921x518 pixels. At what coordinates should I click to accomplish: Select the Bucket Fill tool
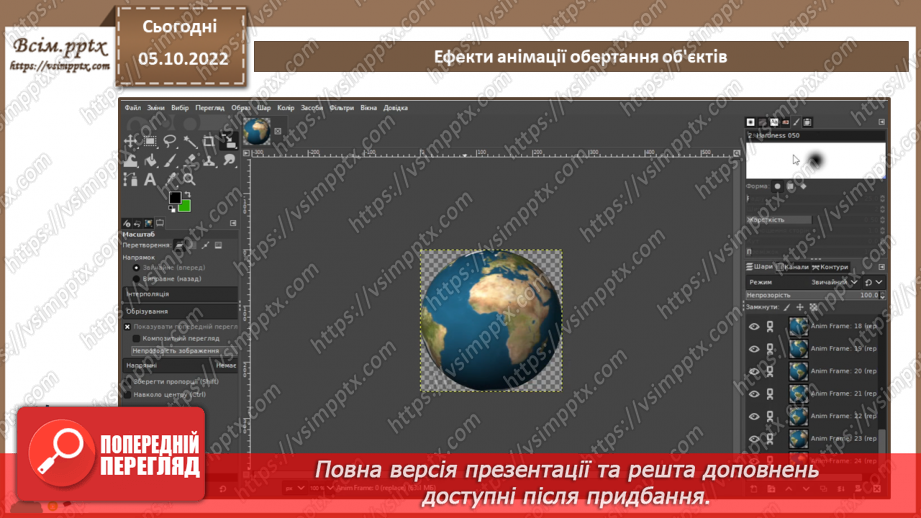pos(150,160)
